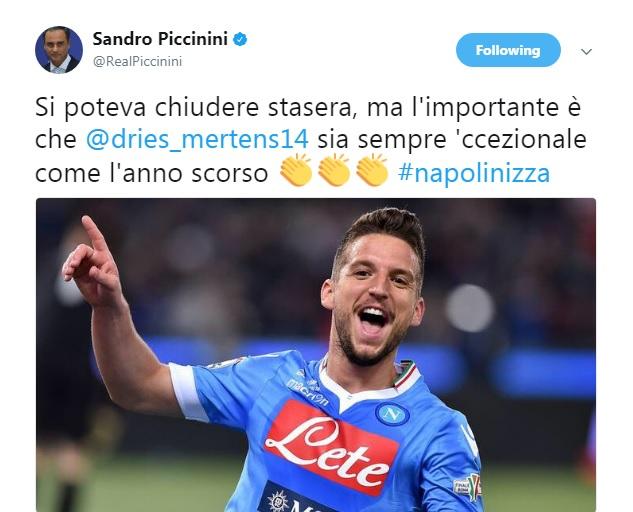Open the #napolinizza hashtag

[x=474, y=173]
